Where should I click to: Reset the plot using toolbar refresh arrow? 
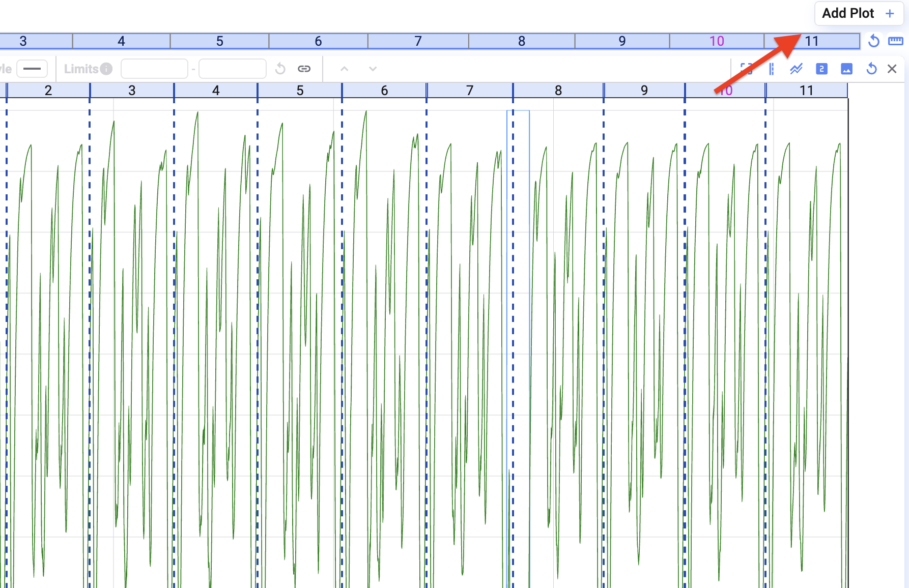pyautogui.click(x=871, y=69)
